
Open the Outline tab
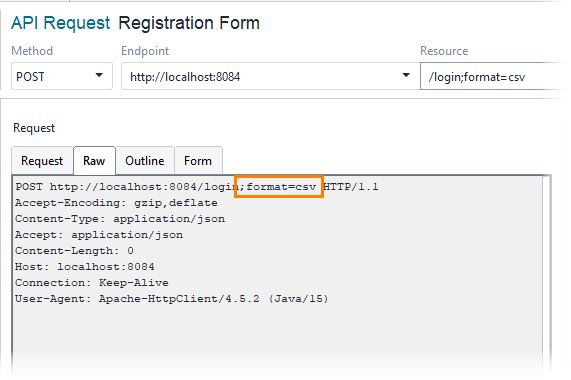coord(145,161)
